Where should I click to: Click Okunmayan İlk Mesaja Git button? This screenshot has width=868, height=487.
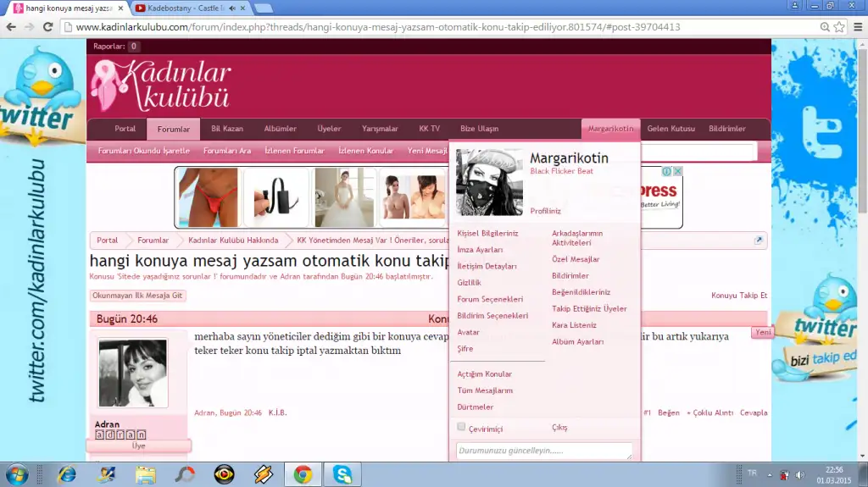point(137,296)
